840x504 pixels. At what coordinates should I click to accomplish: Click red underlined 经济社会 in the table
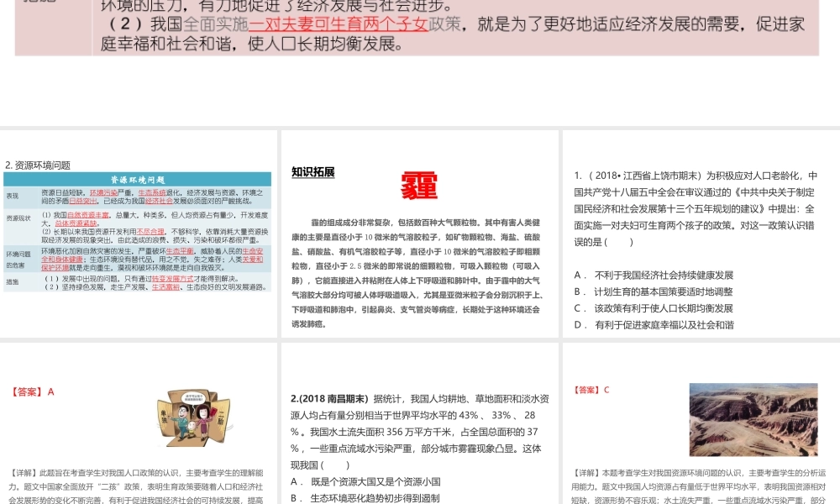coord(159,201)
